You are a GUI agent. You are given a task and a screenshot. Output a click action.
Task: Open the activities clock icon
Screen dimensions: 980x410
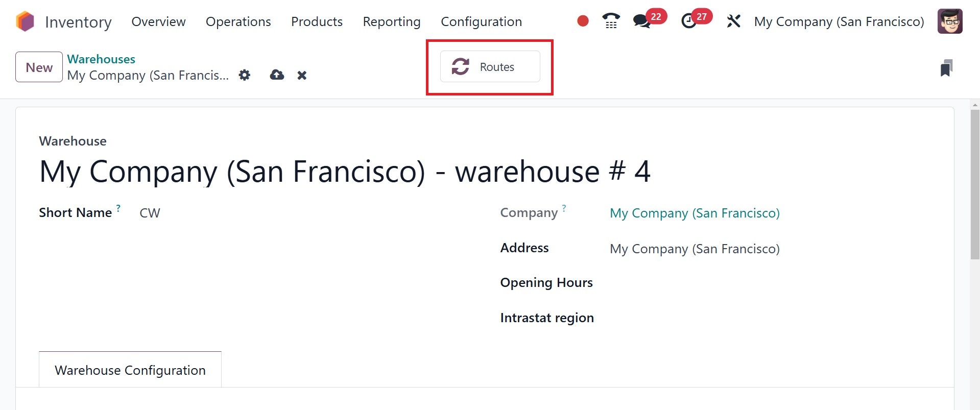coord(689,21)
